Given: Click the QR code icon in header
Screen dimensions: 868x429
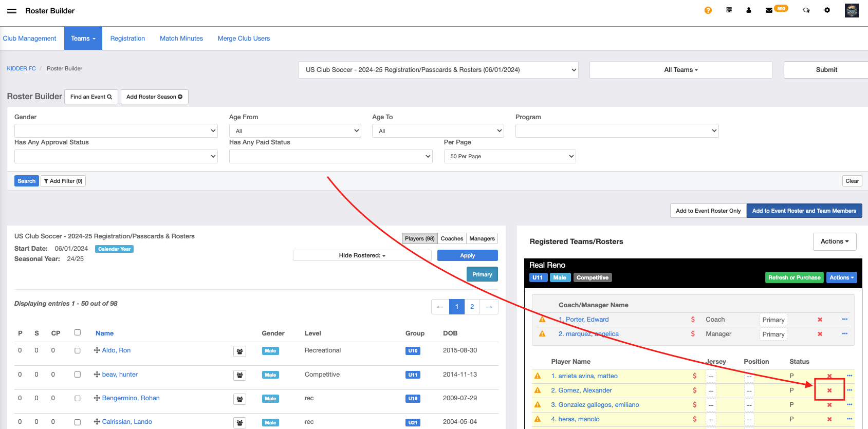Looking at the screenshot, I should click(729, 10).
